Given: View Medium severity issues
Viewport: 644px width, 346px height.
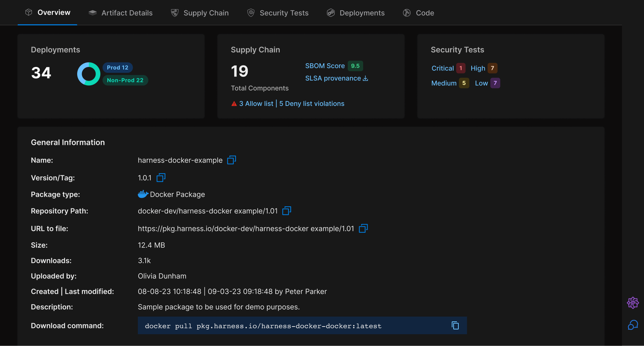Looking at the screenshot, I should point(444,83).
